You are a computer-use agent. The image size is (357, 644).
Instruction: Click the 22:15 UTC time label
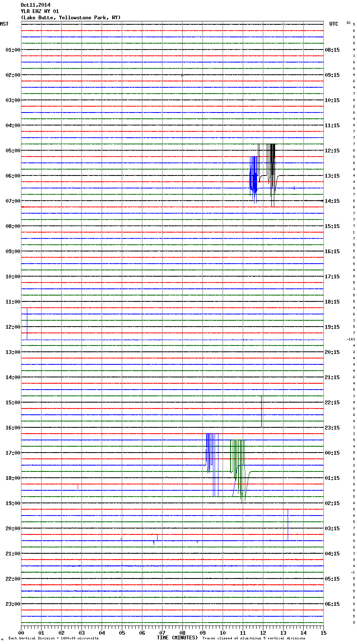[332, 403]
